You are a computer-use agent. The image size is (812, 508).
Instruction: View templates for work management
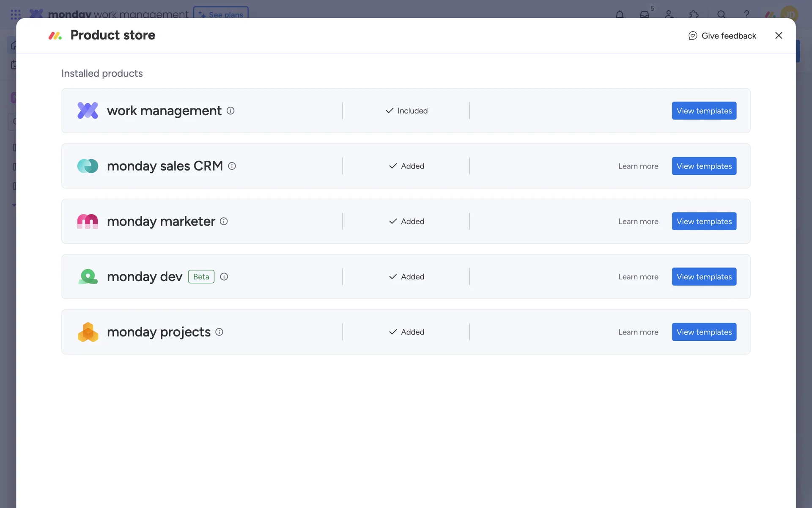point(704,110)
